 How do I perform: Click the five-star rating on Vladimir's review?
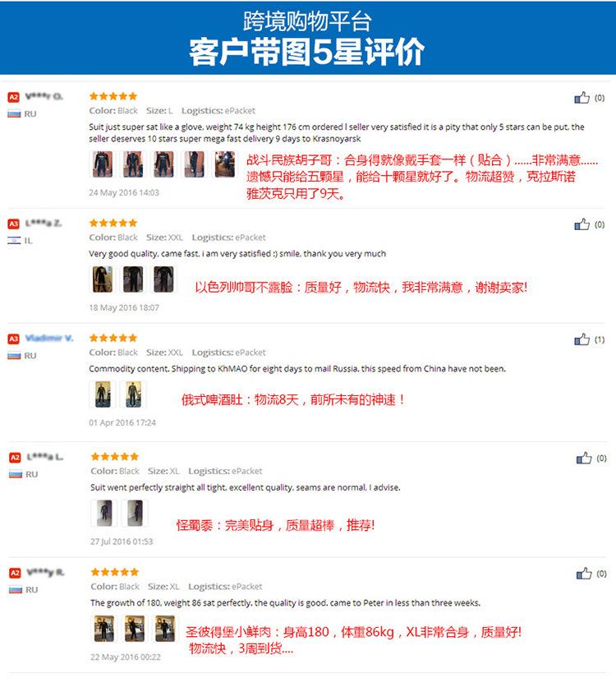click(x=113, y=338)
